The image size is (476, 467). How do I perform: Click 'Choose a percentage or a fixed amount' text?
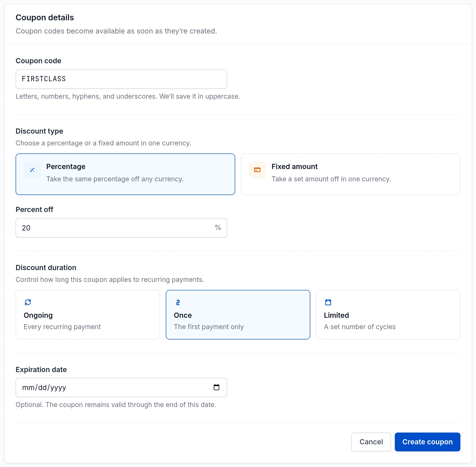coord(103,143)
